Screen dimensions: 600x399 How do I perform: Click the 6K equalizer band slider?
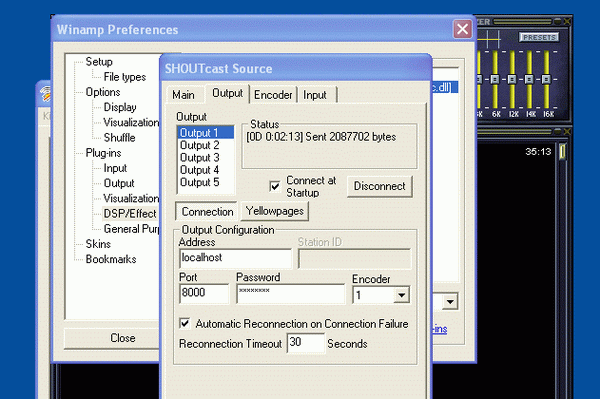[495, 79]
